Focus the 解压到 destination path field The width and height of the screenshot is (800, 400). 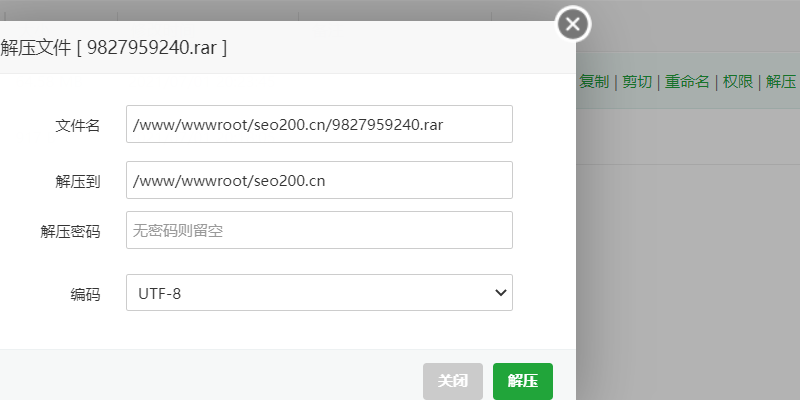pos(319,181)
